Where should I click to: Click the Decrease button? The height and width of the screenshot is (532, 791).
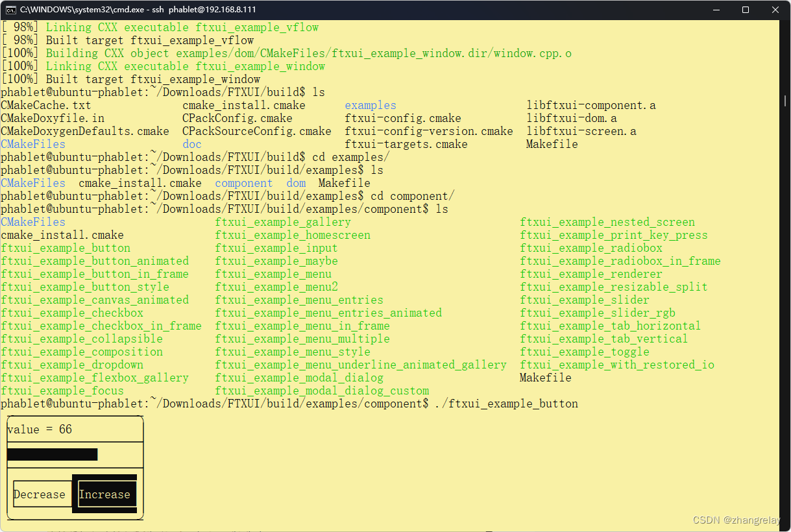pos(42,494)
